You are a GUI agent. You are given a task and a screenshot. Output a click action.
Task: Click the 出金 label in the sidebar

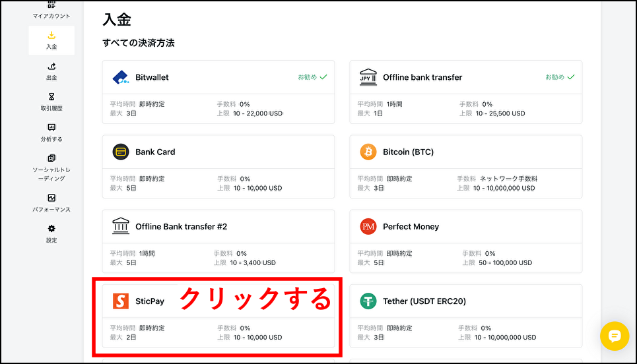[51, 78]
